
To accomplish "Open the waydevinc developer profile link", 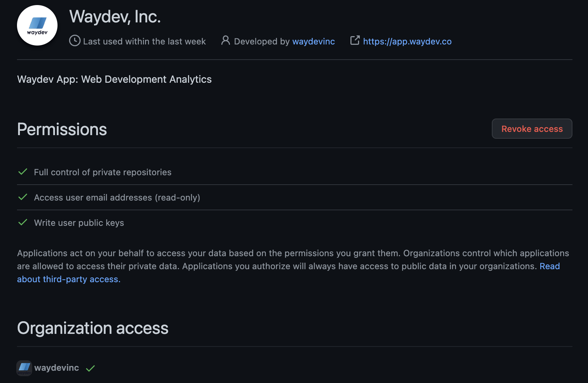I will [x=313, y=42].
